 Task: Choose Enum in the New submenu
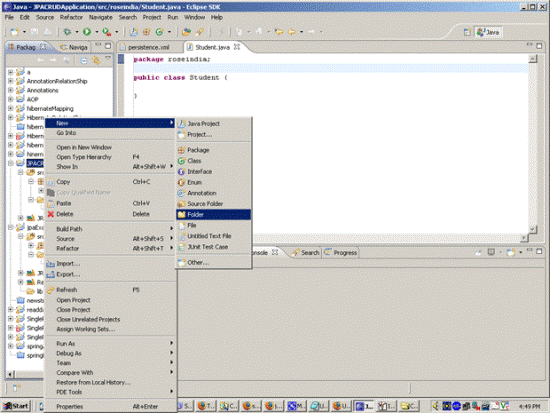click(214, 182)
